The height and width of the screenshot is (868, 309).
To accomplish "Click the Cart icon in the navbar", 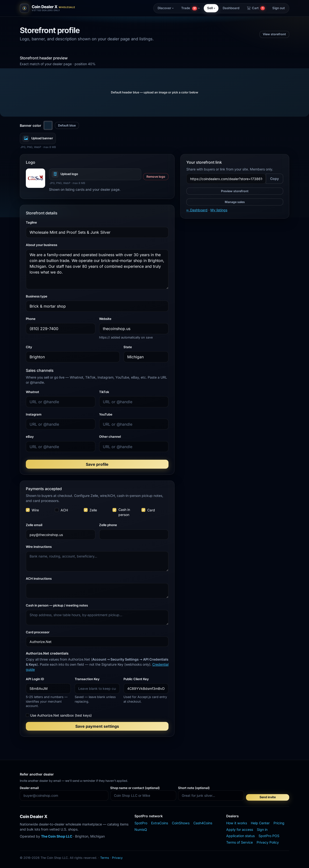I will pos(249,8).
